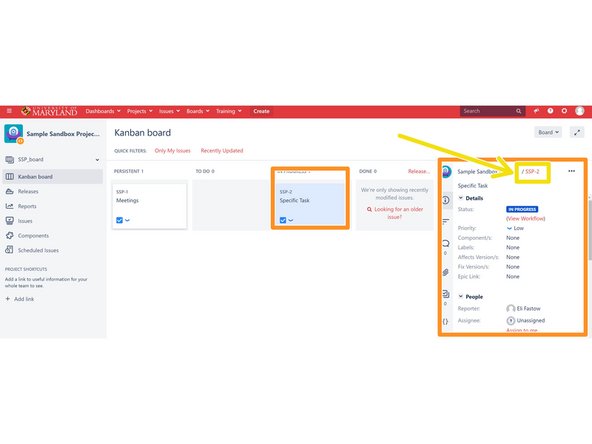The height and width of the screenshot is (444, 592).
Task: Open the curly braces icon in issue panel
Action: pos(446,322)
